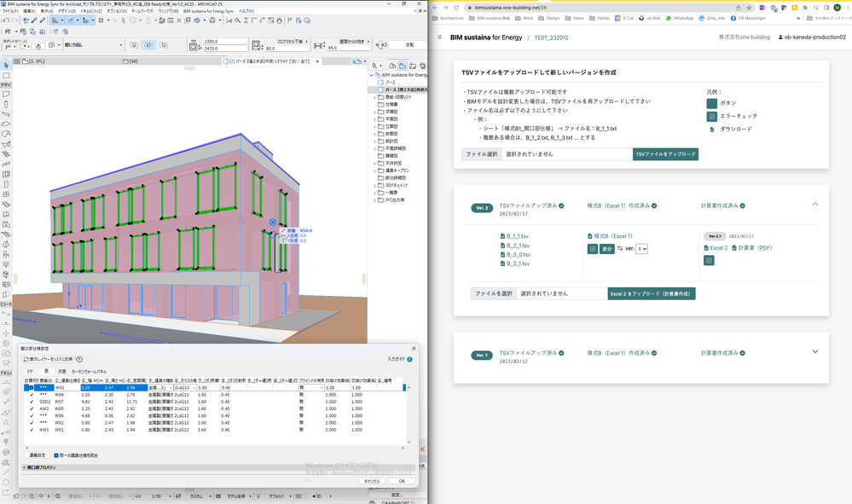Click the mirror flip icon beside 反転
This screenshot has height=504, width=852.
coord(381,45)
